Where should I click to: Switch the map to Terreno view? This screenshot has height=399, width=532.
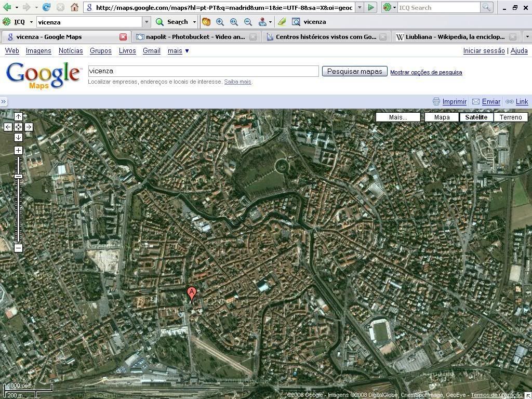click(510, 117)
